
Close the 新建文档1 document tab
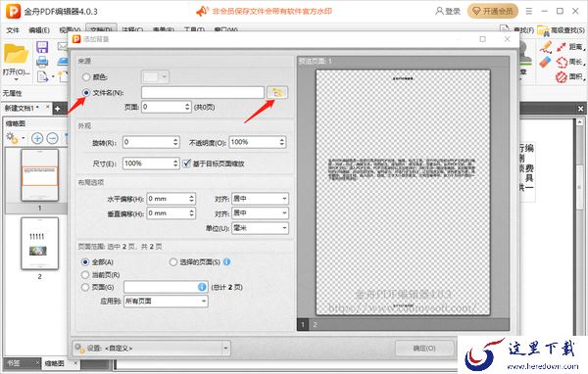click(x=48, y=107)
